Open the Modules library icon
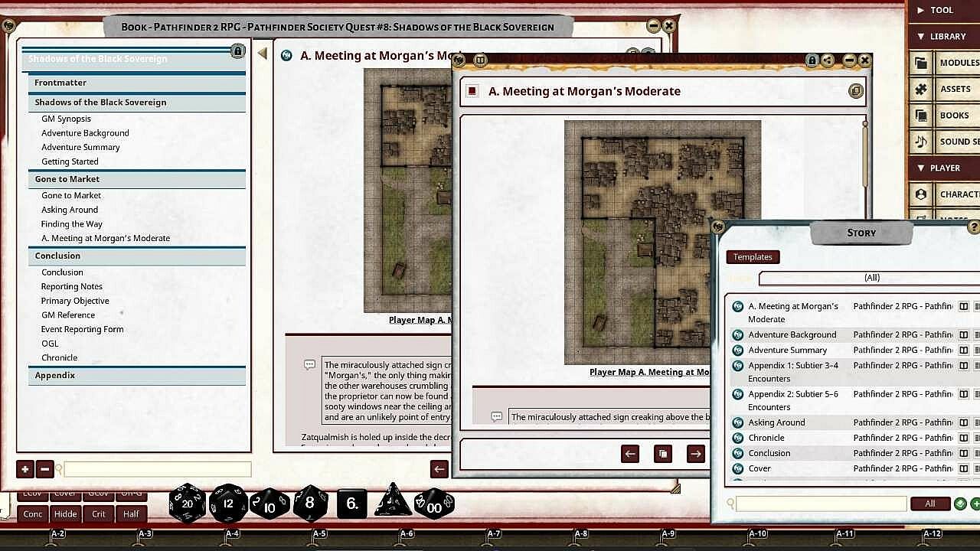 click(x=921, y=63)
